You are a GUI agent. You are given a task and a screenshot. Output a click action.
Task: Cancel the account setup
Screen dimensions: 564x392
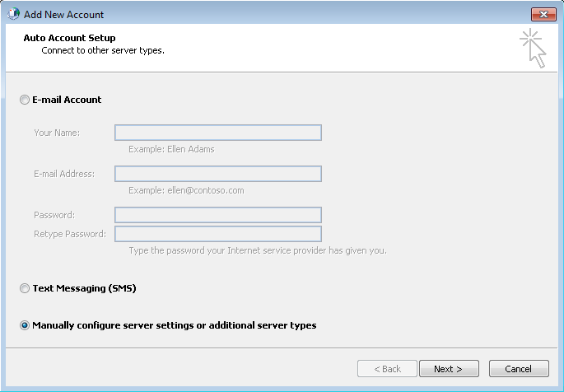[519, 369]
